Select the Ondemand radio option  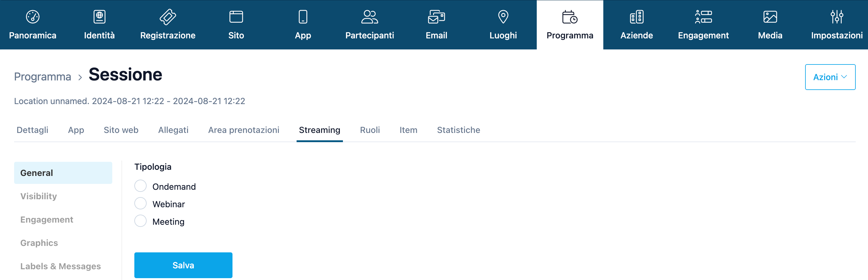coord(140,186)
